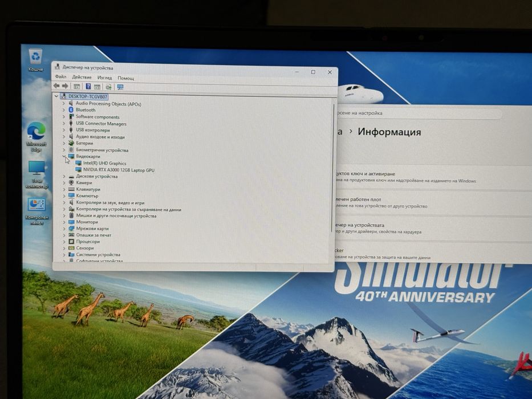Open the Файл menu
The width and height of the screenshot is (532, 399).
[x=61, y=77]
